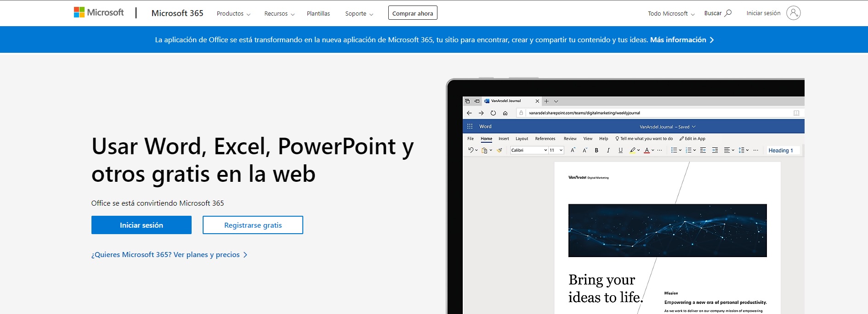868x314 pixels.
Task: Click the text highlight color icon
Action: coord(633,150)
